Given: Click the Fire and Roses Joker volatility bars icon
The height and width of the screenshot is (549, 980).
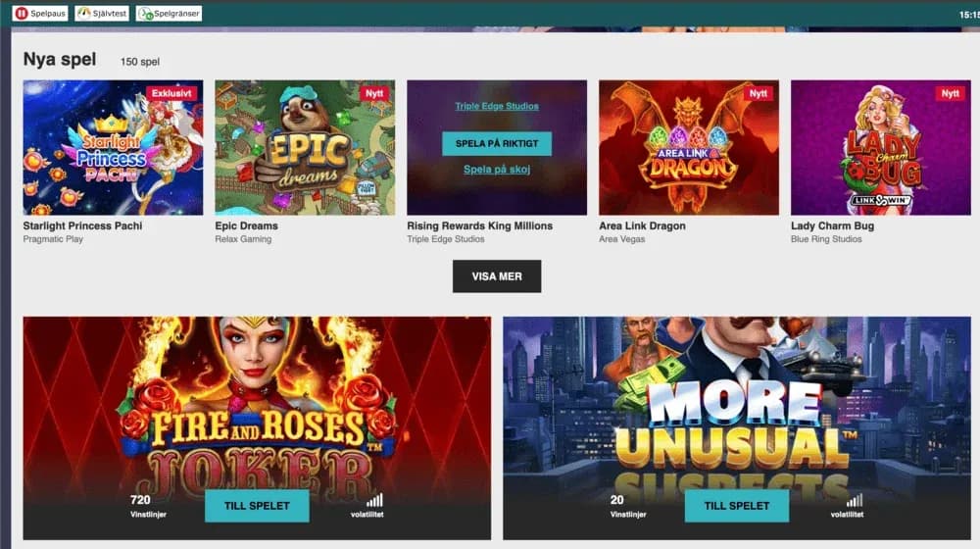Looking at the screenshot, I should [x=375, y=500].
